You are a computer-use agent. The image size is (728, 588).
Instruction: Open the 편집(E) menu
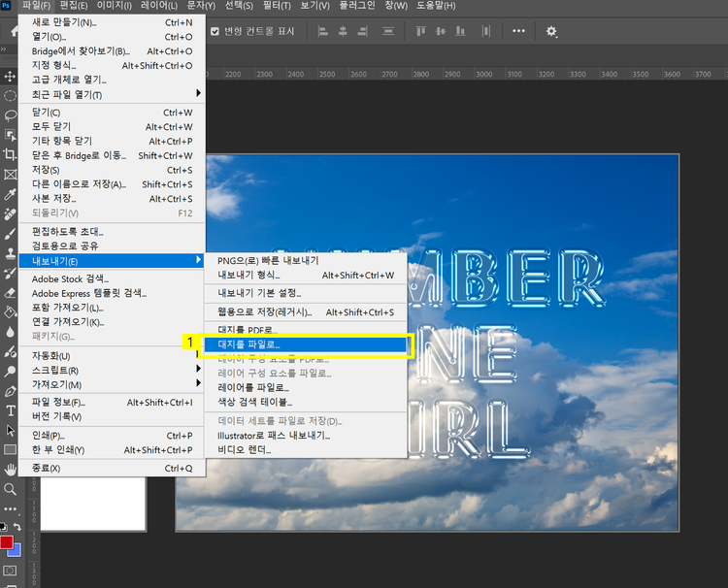click(x=74, y=6)
